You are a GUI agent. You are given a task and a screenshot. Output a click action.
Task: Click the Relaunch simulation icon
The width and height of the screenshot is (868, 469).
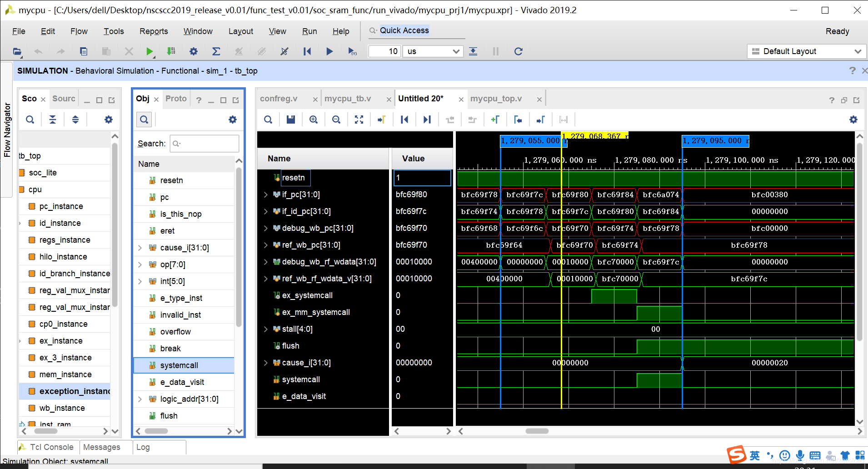[518, 51]
